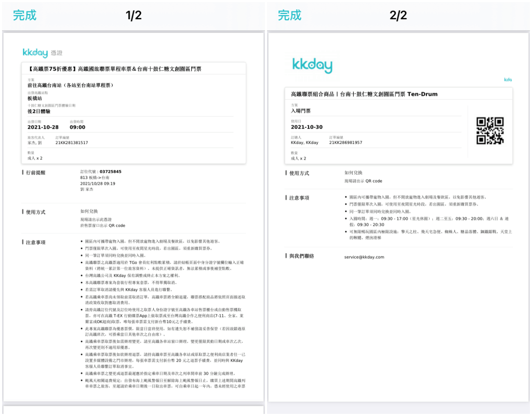The height and width of the screenshot is (416, 532).
Task: Select order number 21KK281381517
Action: 72,142
